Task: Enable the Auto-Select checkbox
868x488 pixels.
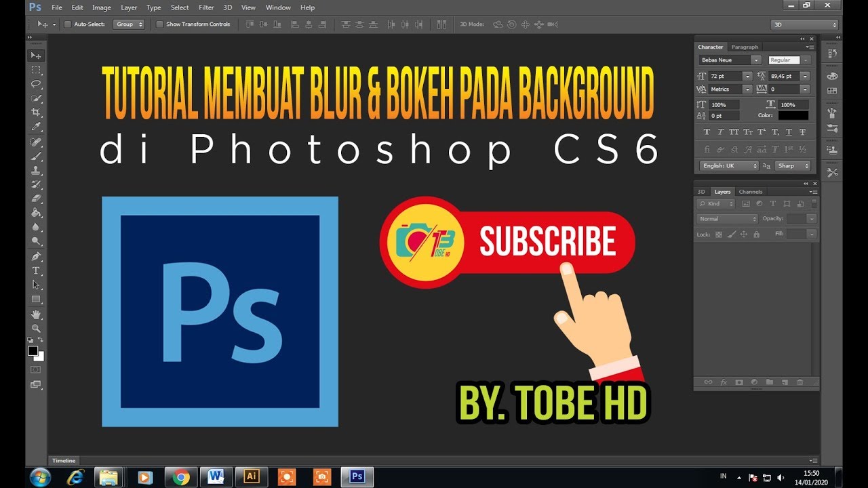Action: pyautogui.click(x=67, y=24)
